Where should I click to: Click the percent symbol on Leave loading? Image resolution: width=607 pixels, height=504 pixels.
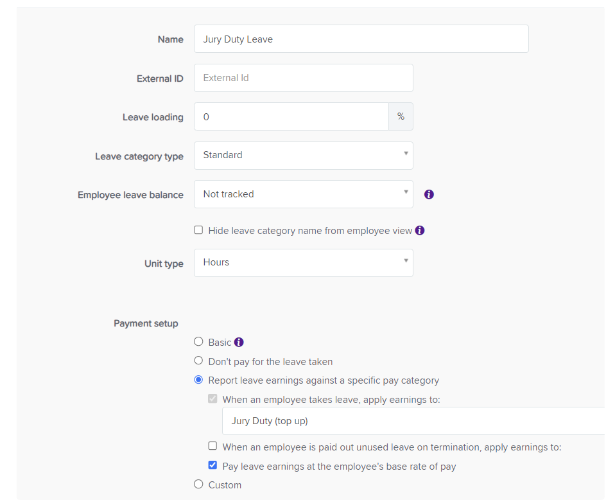[400, 117]
